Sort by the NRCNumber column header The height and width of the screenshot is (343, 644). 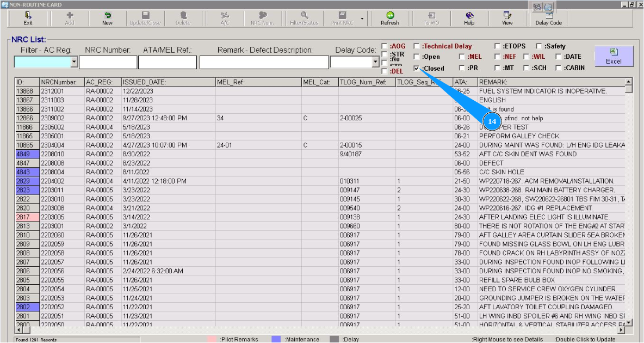[x=62, y=82]
